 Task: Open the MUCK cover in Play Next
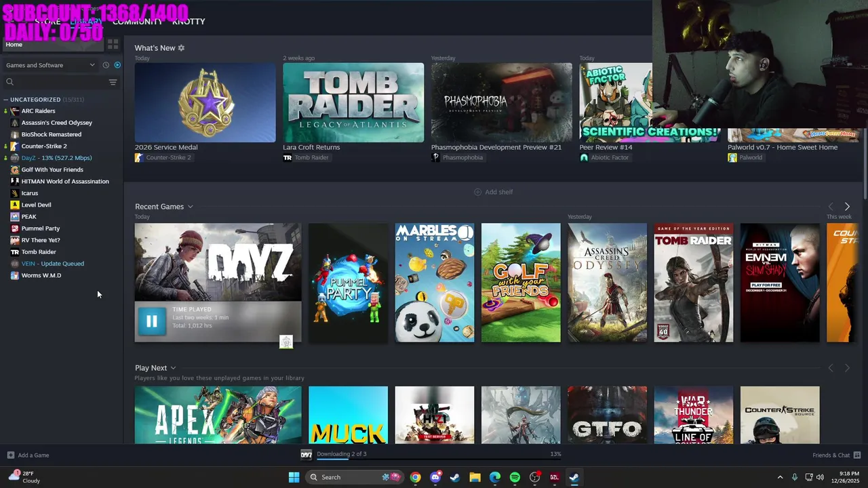(x=348, y=415)
